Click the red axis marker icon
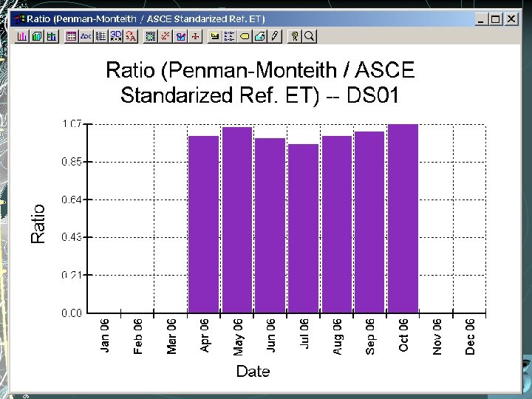Viewport: 532px width, 399px height. 195,36
